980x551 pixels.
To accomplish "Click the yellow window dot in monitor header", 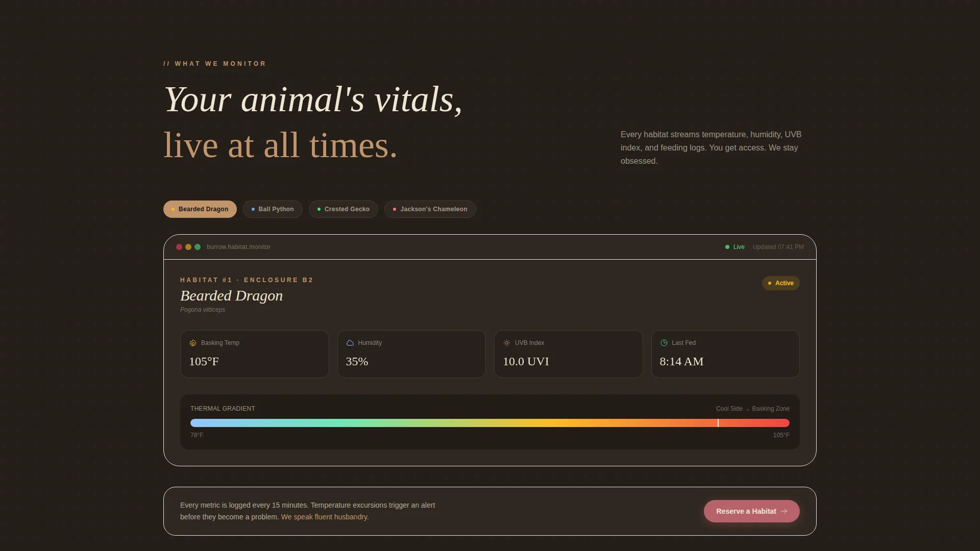I will coord(188,247).
